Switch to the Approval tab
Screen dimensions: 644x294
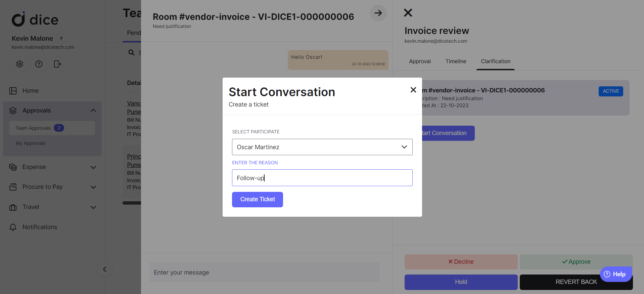point(420,61)
